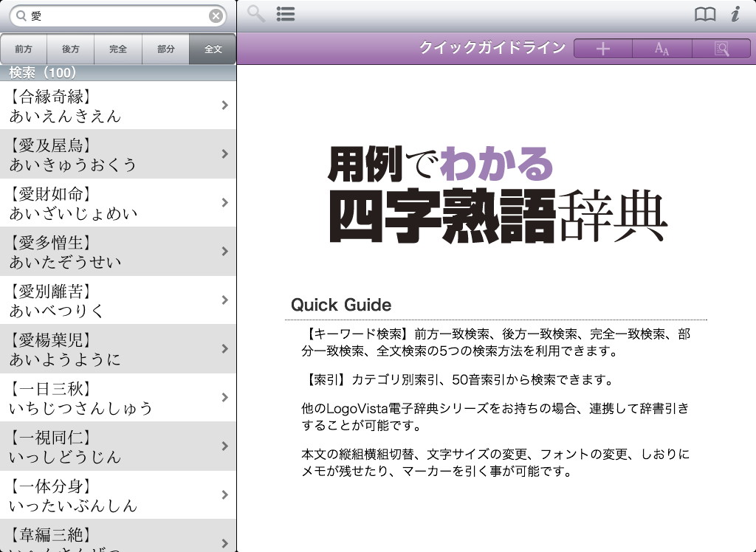The width and height of the screenshot is (756, 552).
Task: Switch to 部分 partial match tab
Action: (x=166, y=49)
